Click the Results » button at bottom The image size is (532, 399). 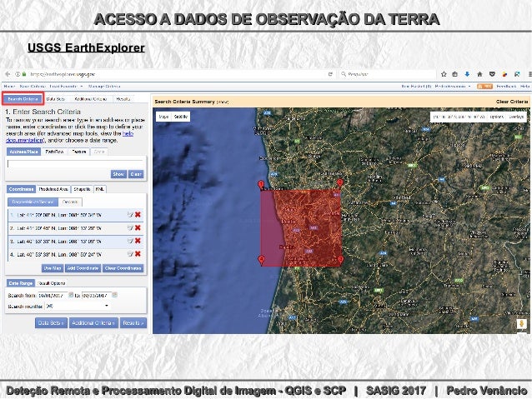[x=133, y=323]
